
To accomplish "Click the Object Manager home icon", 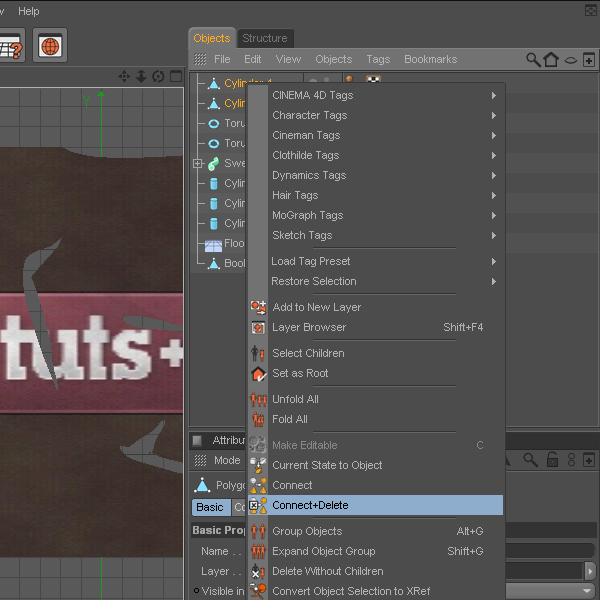I will click(x=551, y=59).
